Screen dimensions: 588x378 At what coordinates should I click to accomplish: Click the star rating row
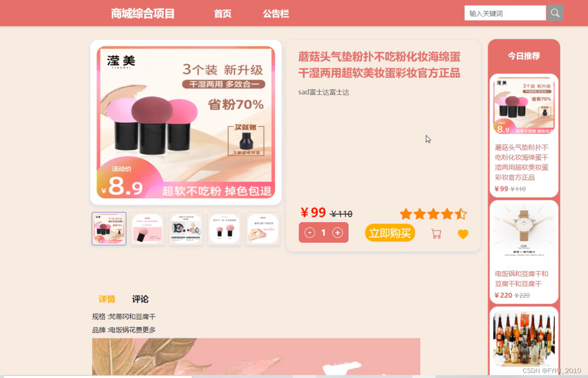433,214
